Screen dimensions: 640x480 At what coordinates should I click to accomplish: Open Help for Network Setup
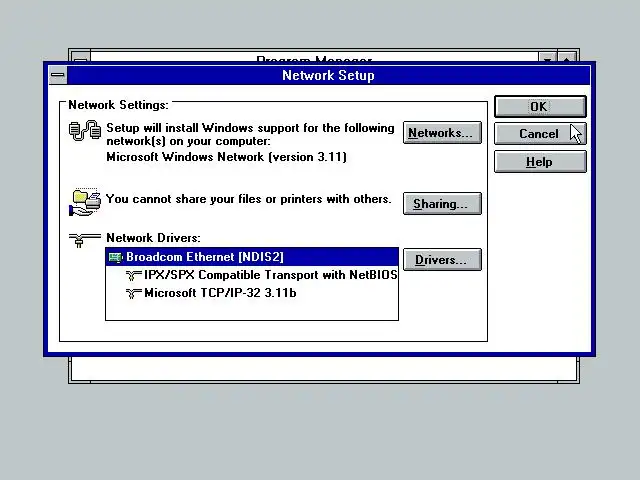(x=540, y=162)
